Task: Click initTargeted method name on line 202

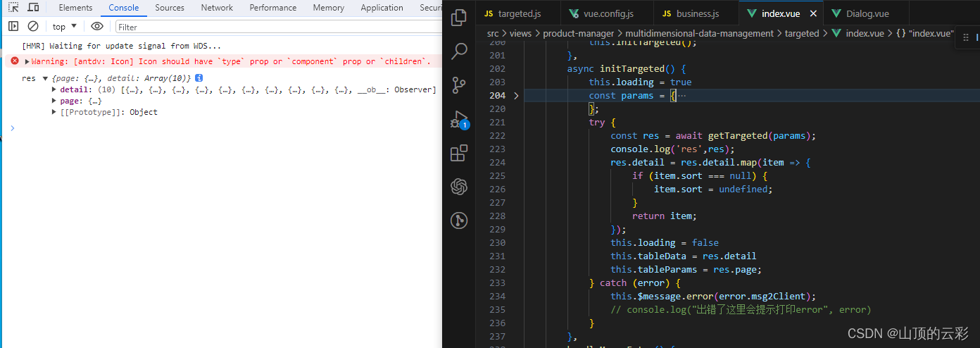Action: coord(632,68)
